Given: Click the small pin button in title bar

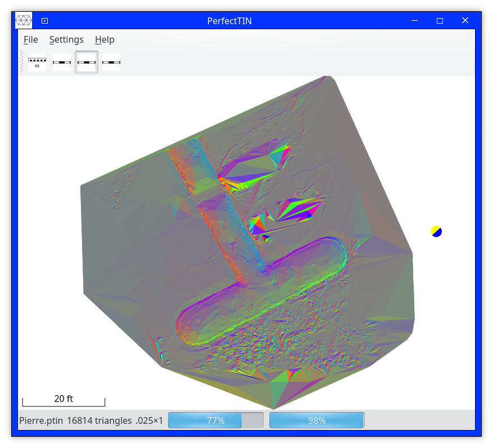Looking at the screenshot, I should (45, 21).
